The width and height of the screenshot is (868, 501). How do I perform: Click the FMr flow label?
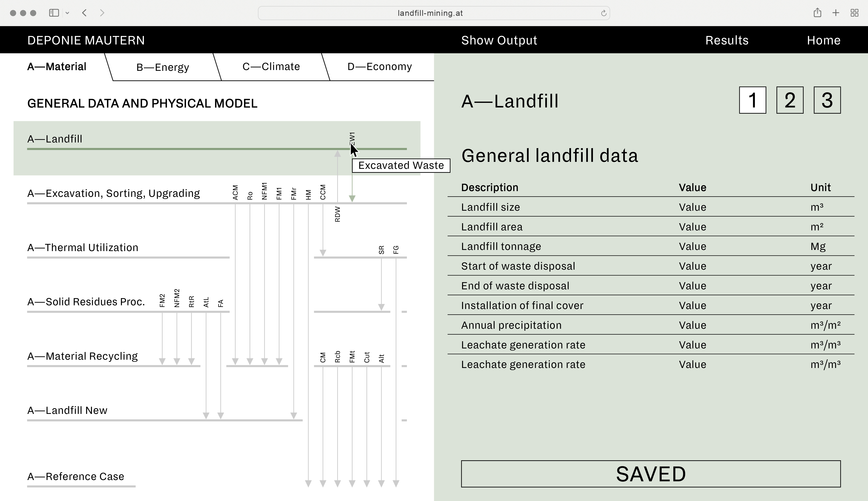294,193
